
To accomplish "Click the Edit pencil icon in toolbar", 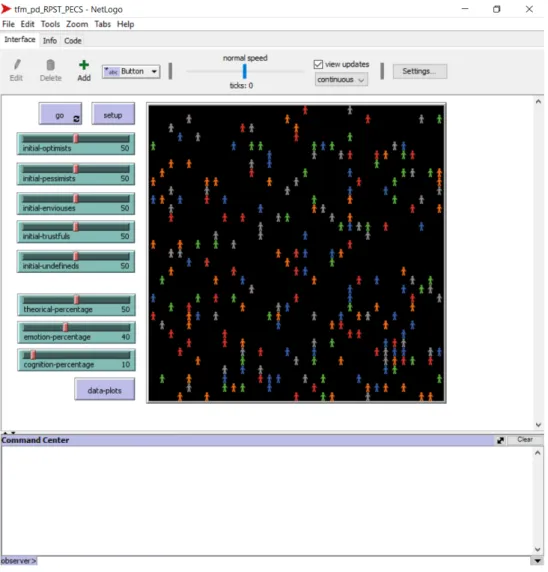I will [17, 65].
